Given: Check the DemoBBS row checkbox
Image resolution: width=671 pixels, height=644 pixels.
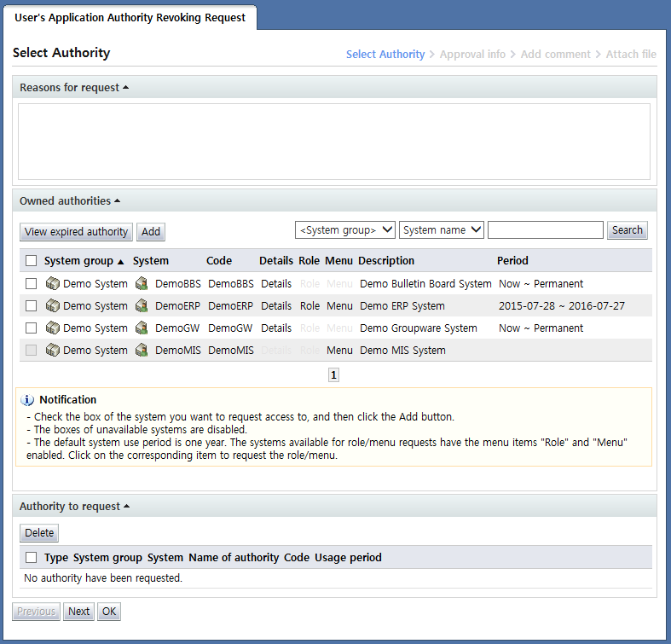Looking at the screenshot, I should coord(31,284).
